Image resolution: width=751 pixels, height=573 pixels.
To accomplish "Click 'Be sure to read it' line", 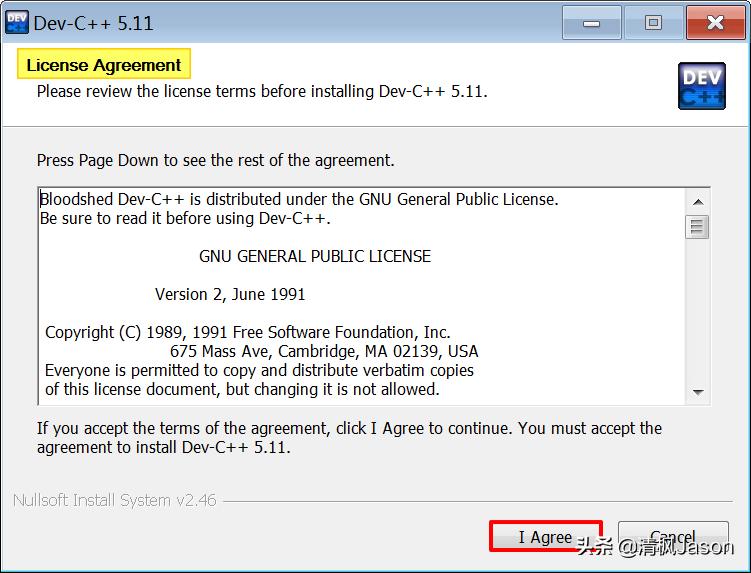I will click(185, 218).
